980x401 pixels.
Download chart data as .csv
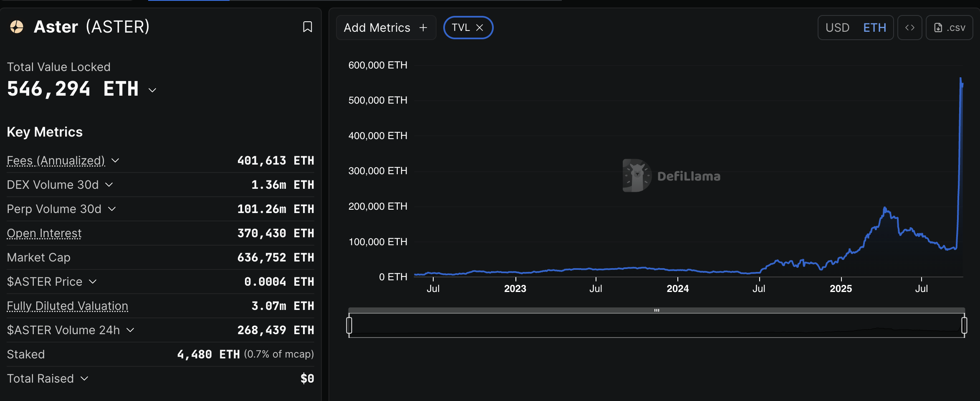click(x=949, y=28)
